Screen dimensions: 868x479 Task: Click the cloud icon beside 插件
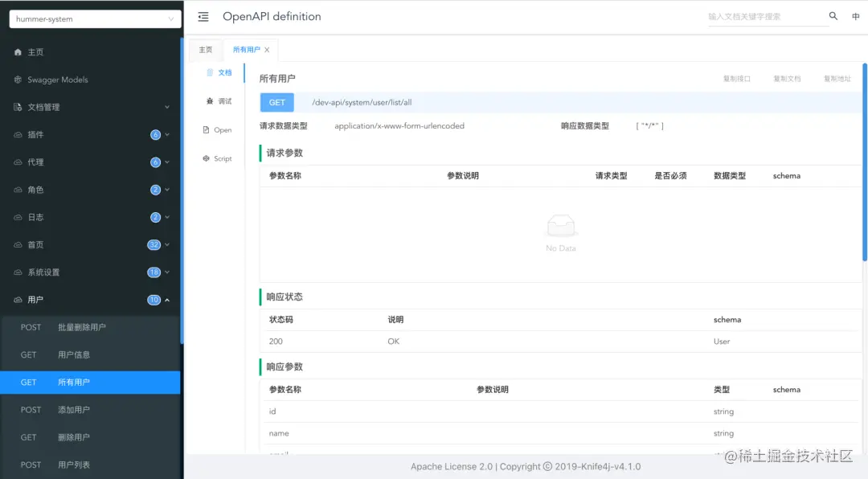(18, 134)
